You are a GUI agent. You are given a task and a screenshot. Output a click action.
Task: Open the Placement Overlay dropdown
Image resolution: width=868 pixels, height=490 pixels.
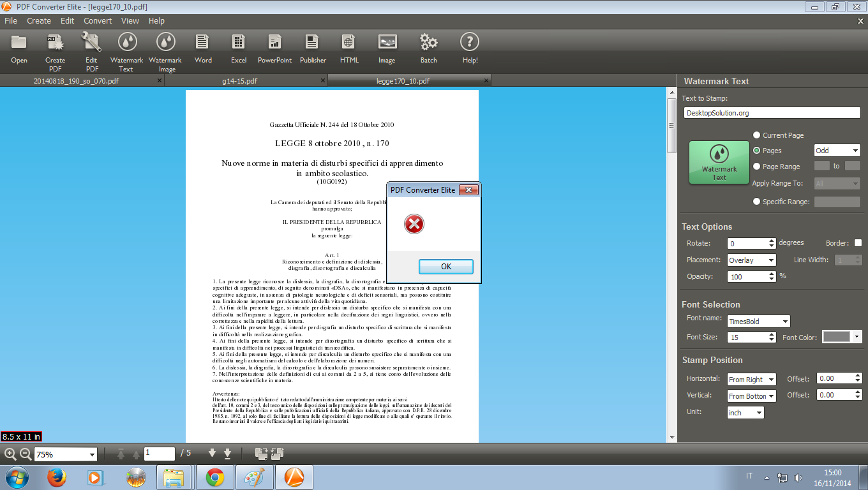coord(752,260)
